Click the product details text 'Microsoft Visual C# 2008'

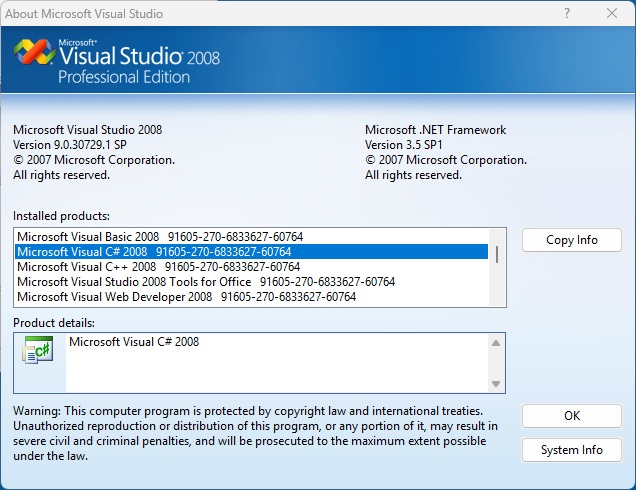pyautogui.click(x=134, y=342)
